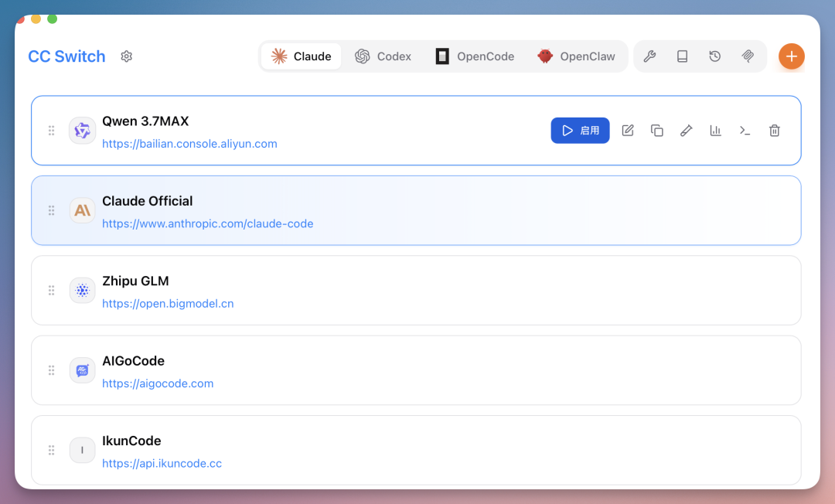This screenshot has width=835, height=504.
Task: Open link https://aigocode.com
Action: point(158,383)
